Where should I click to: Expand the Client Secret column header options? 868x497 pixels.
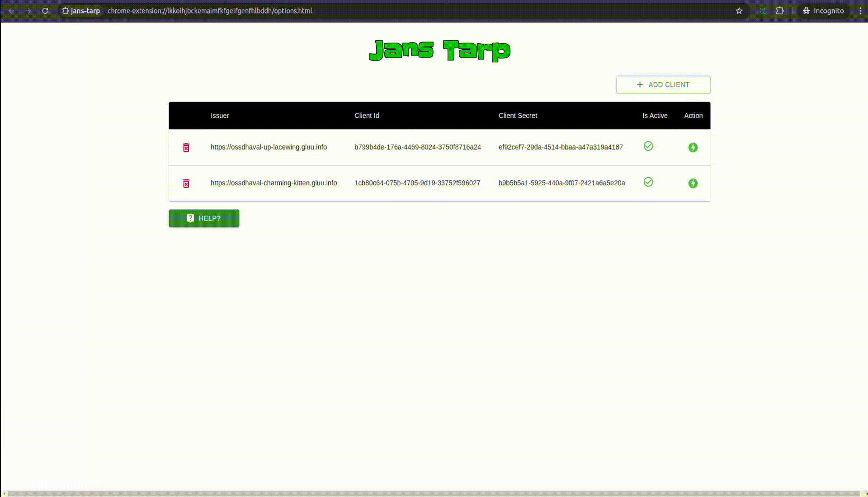coord(517,115)
